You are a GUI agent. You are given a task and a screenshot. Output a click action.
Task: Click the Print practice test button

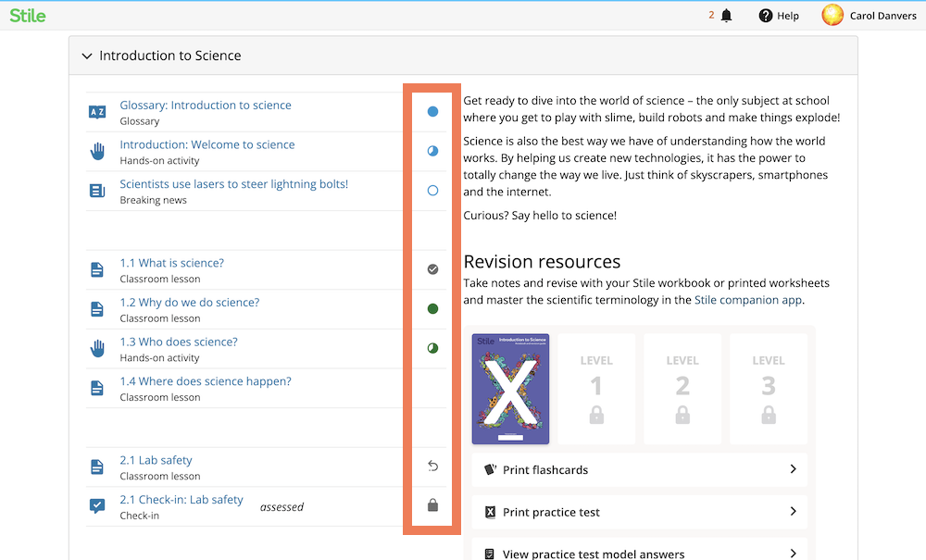(x=640, y=512)
